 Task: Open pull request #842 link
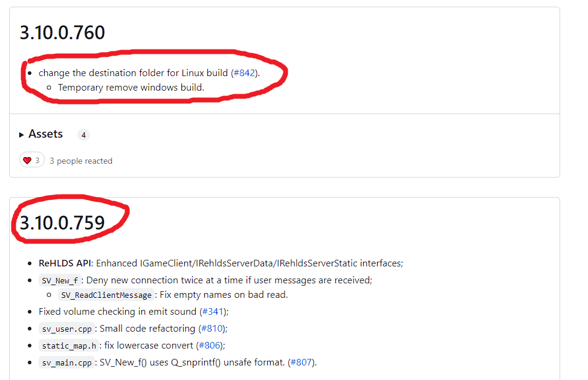(x=244, y=72)
